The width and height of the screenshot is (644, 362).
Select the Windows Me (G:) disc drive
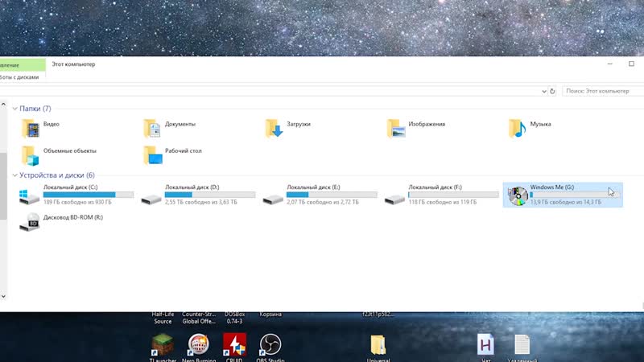[562, 195]
